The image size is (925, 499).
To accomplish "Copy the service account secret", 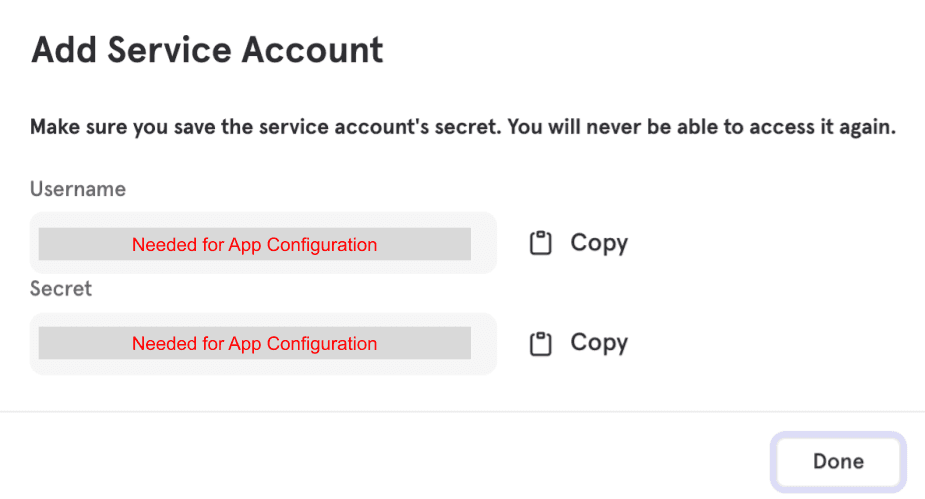I will click(579, 343).
